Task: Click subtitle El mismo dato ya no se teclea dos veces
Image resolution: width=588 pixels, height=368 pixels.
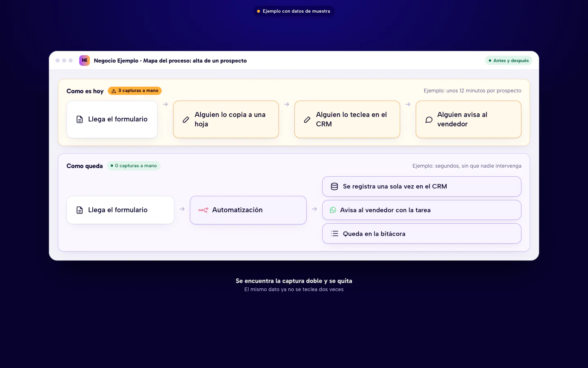Action: [x=294, y=289]
